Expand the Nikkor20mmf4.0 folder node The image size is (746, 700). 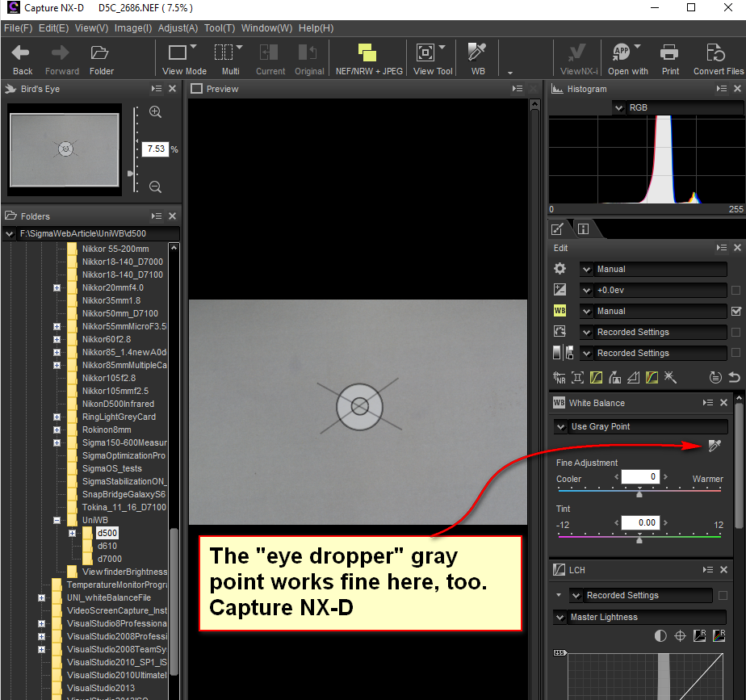click(x=57, y=288)
